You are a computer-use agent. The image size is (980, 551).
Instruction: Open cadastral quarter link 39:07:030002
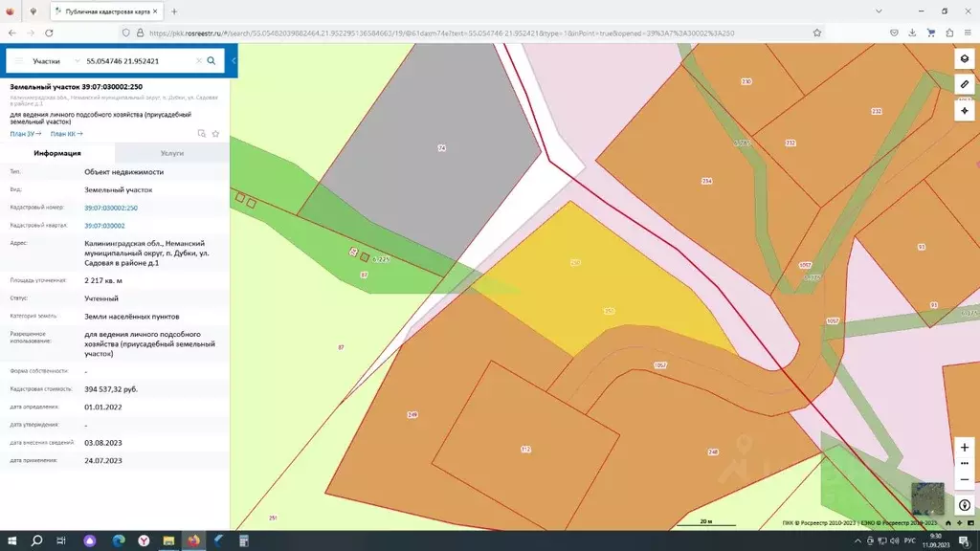point(104,226)
